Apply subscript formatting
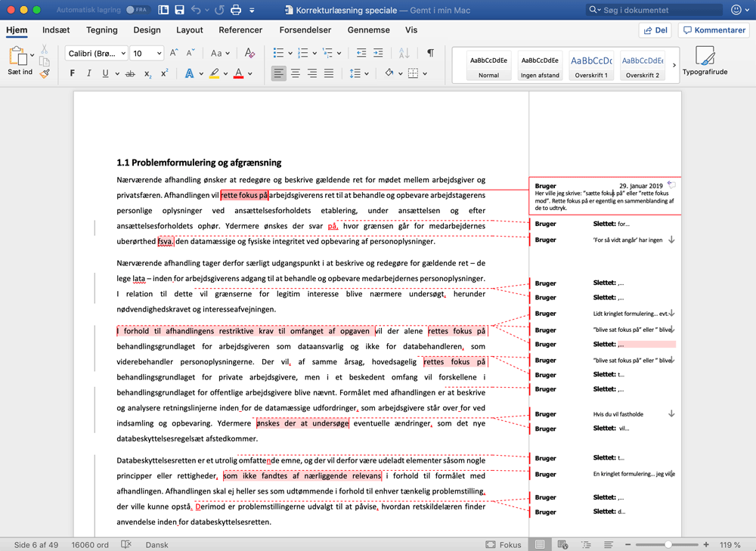The image size is (756, 551). [x=147, y=74]
